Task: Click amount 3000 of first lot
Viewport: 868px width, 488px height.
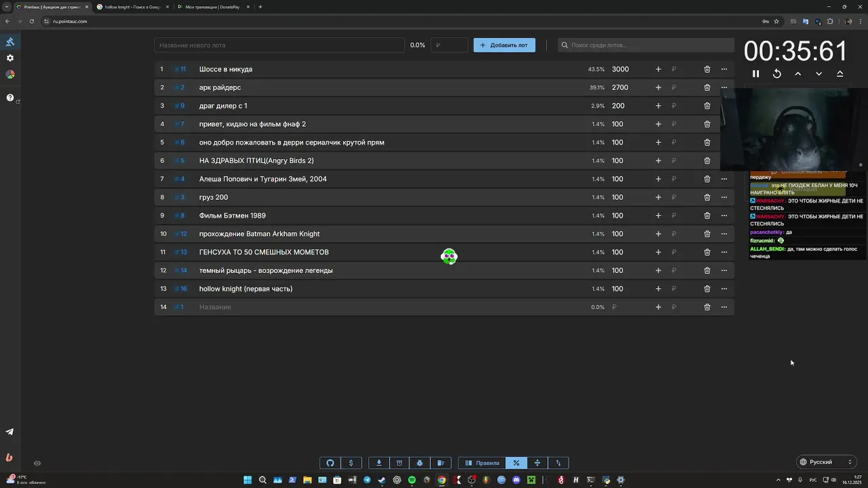Action: tap(620, 69)
